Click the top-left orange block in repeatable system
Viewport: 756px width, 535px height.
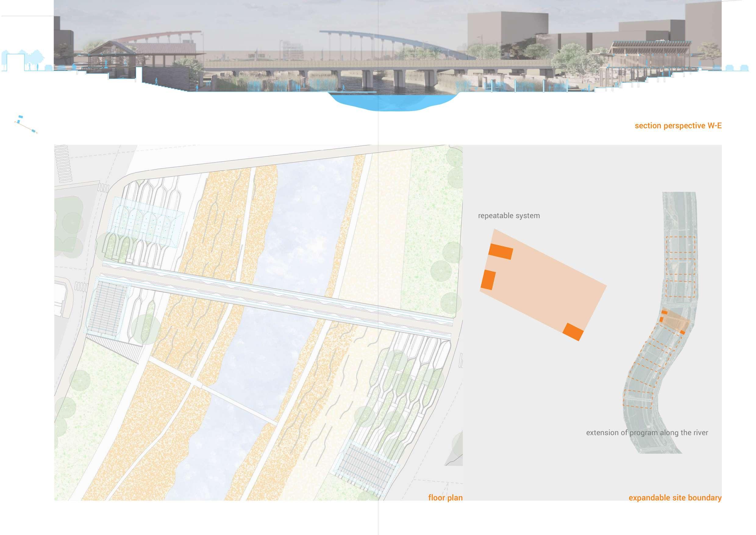tap(501, 252)
